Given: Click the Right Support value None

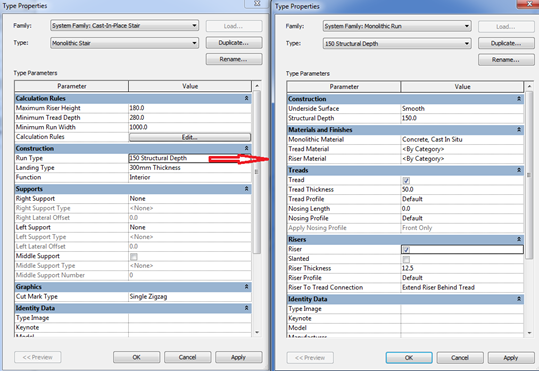Looking at the screenshot, I should point(190,199).
